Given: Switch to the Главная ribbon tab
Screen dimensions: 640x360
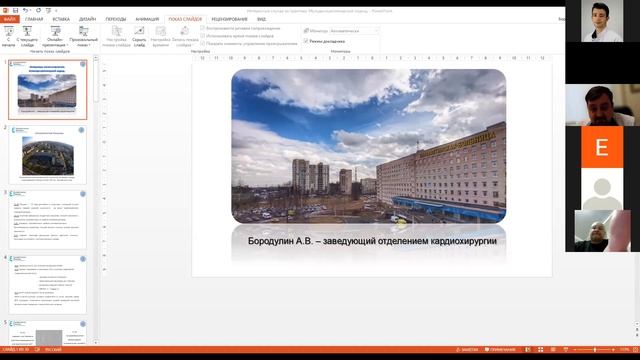Looking at the screenshot, I should [34, 19].
